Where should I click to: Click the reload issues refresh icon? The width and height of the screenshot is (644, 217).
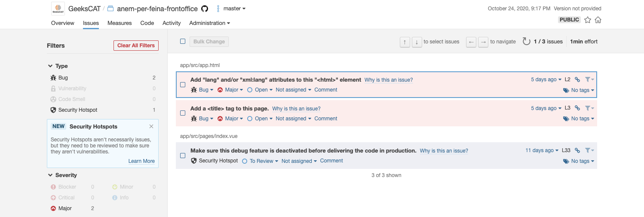click(526, 42)
